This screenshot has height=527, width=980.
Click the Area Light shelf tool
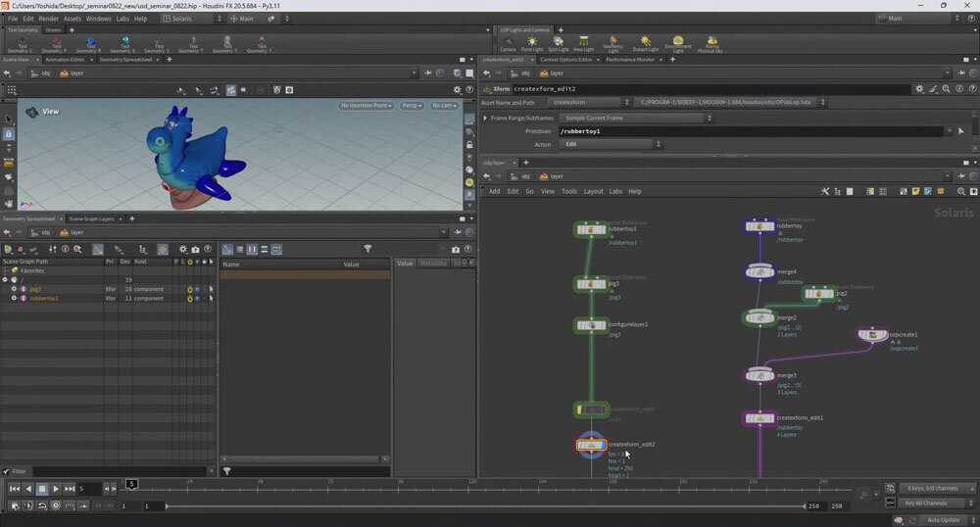click(x=584, y=43)
